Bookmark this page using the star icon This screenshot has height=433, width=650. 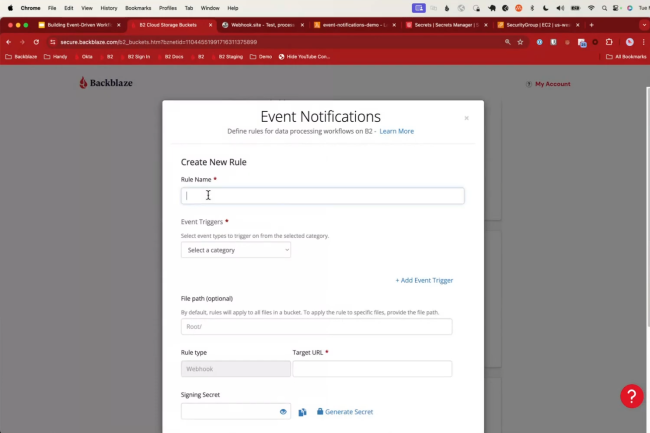coord(521,42)
